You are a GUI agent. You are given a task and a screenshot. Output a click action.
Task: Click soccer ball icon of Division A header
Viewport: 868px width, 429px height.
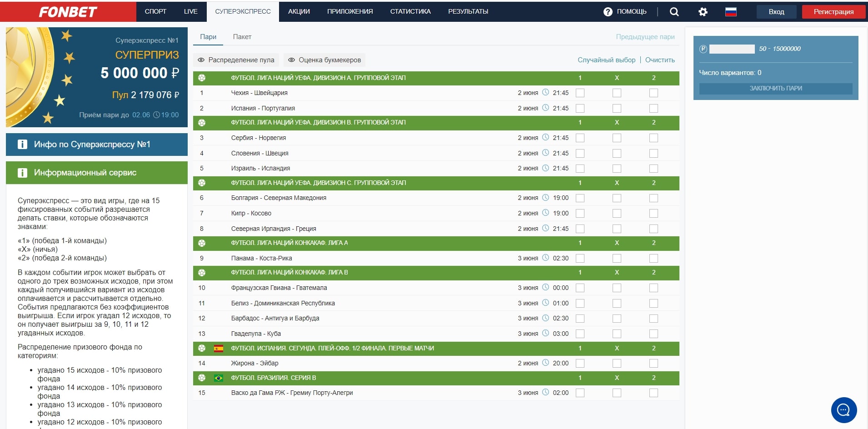202,78
